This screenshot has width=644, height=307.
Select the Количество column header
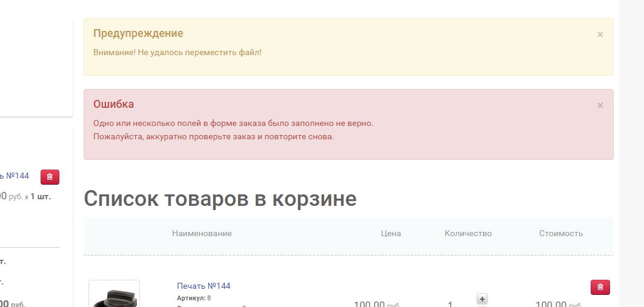tap(468, 233)
